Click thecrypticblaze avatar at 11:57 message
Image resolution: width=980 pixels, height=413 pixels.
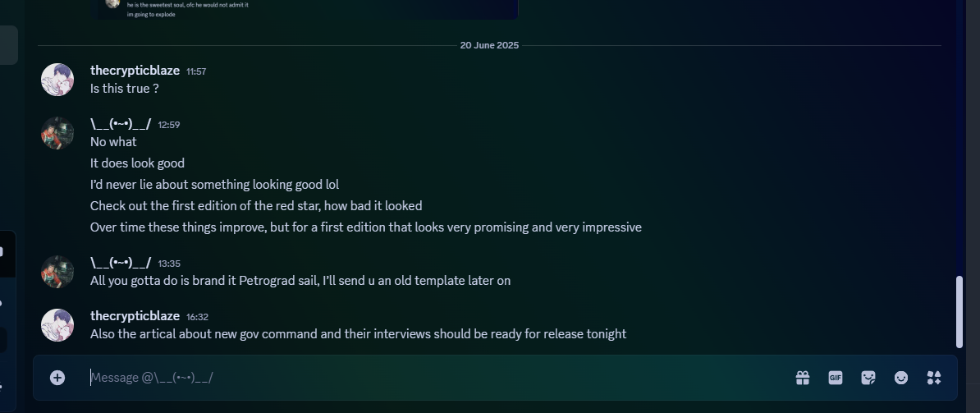click(x=57, y=80)
